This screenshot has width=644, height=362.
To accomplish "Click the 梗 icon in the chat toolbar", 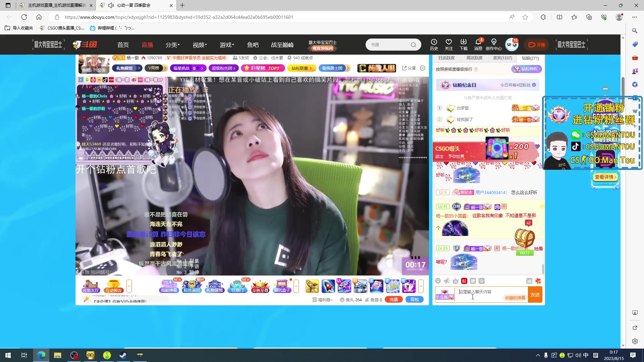I will [x=473, y=281].
